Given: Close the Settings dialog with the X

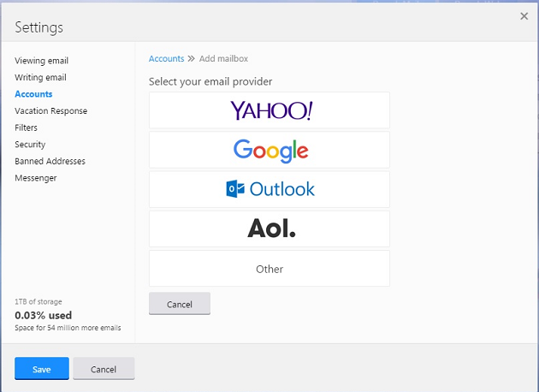Looking at the screenshot, I should [x=524, y=15].
